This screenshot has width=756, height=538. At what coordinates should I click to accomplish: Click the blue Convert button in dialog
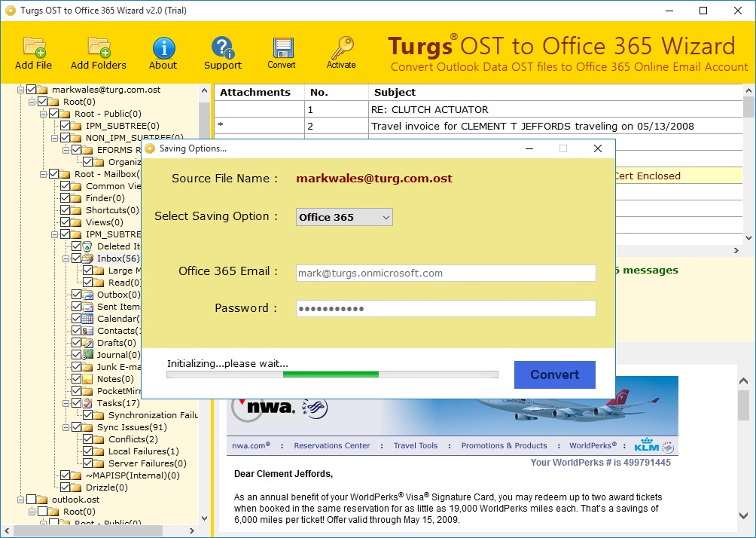[554, 374]
